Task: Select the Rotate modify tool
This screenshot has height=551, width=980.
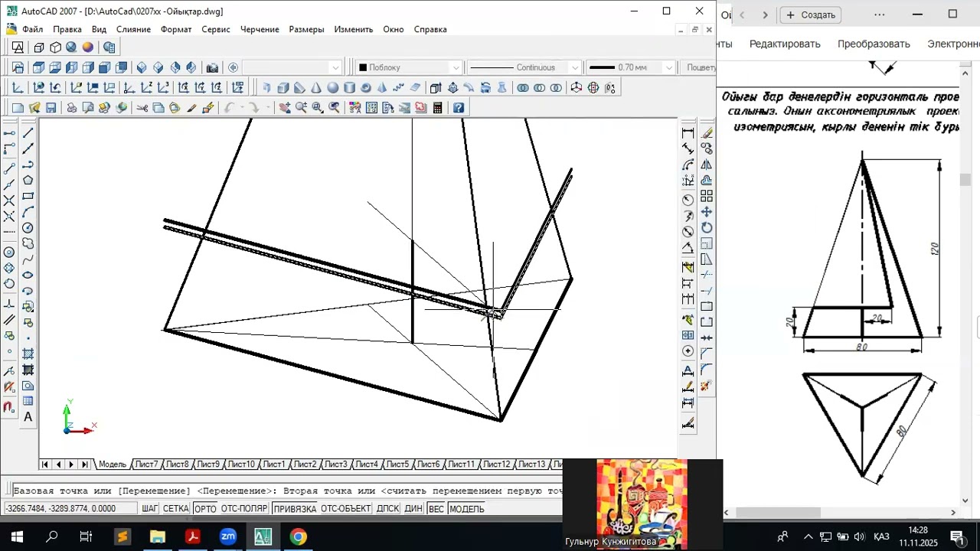Action: 707,228
